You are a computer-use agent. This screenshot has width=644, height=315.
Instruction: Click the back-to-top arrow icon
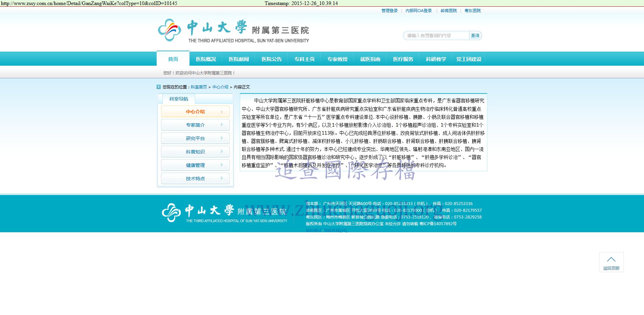click(x=611, y=259)
